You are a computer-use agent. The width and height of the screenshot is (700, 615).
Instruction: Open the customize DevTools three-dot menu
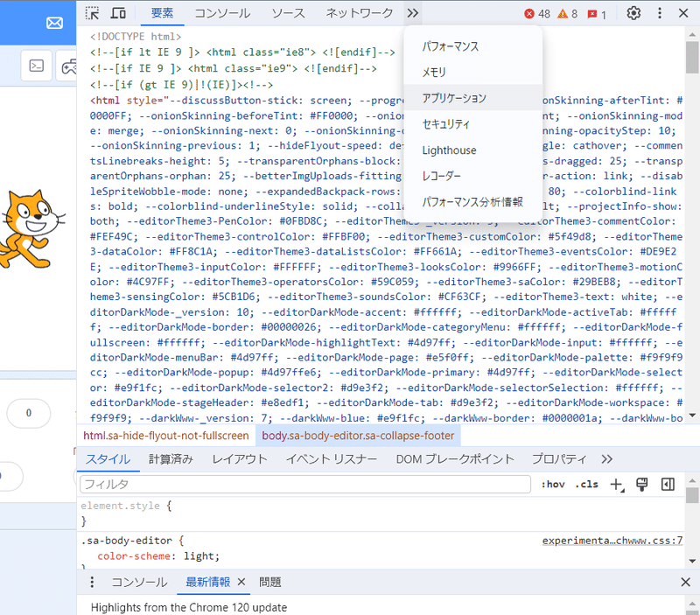661,13
